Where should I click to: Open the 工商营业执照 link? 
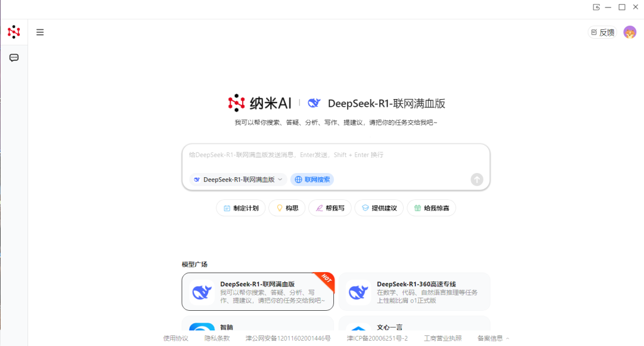click(442, 338)
